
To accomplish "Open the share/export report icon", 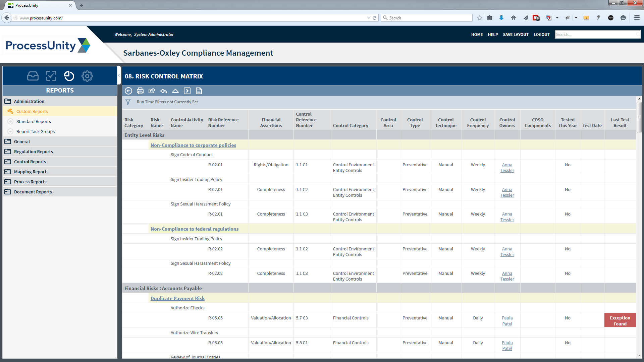I will (152, 91).
